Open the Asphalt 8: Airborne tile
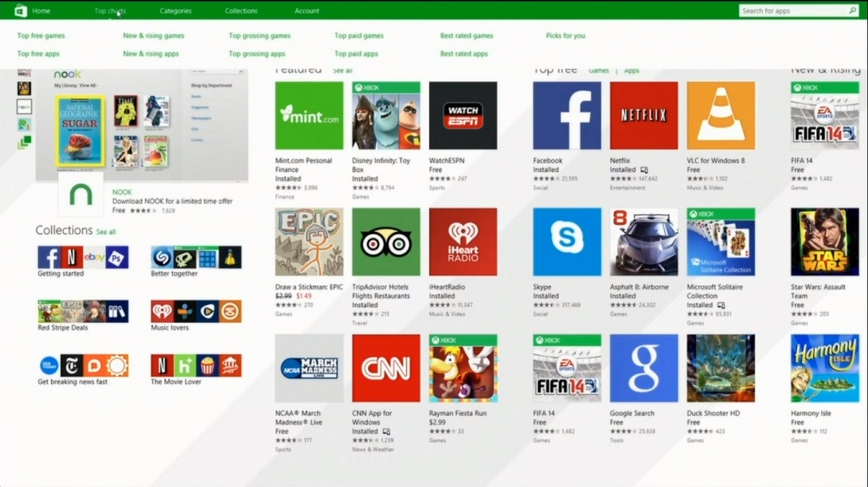Screen dimensions: 868x487 [x=644, y=242]
